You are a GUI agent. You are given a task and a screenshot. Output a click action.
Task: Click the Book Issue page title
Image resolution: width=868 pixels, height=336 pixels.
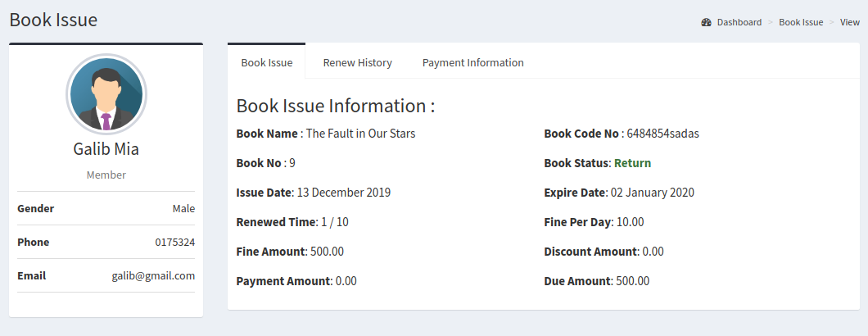pos(53,20)
